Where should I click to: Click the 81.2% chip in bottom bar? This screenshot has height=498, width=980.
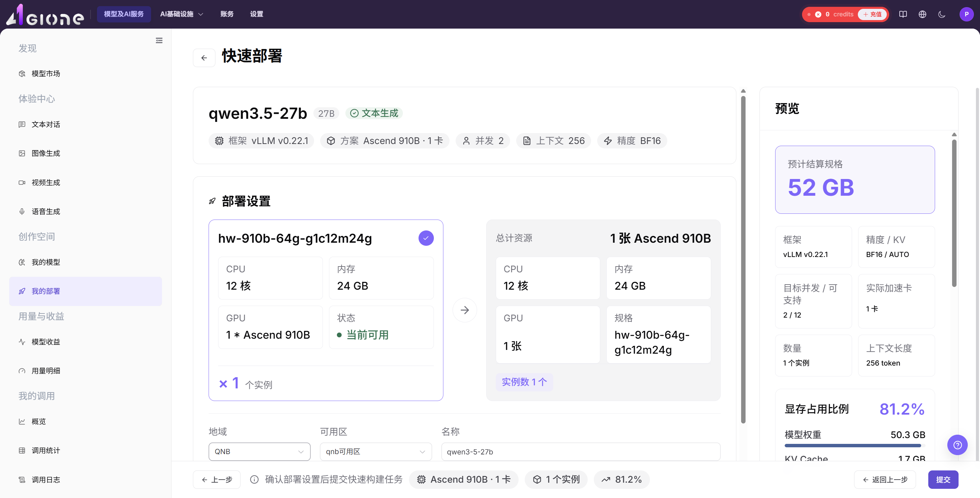622,479
